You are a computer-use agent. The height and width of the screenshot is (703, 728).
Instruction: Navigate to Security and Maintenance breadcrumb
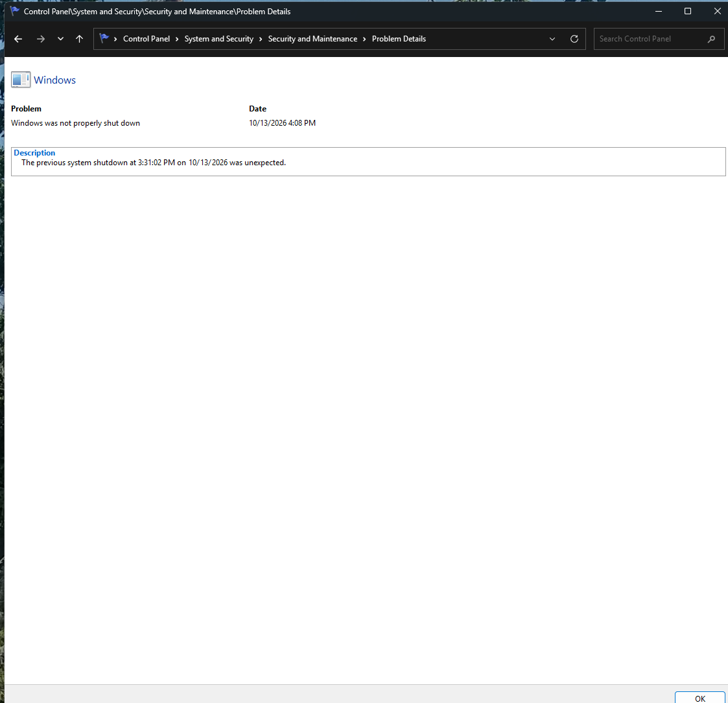tap(312, 39)
